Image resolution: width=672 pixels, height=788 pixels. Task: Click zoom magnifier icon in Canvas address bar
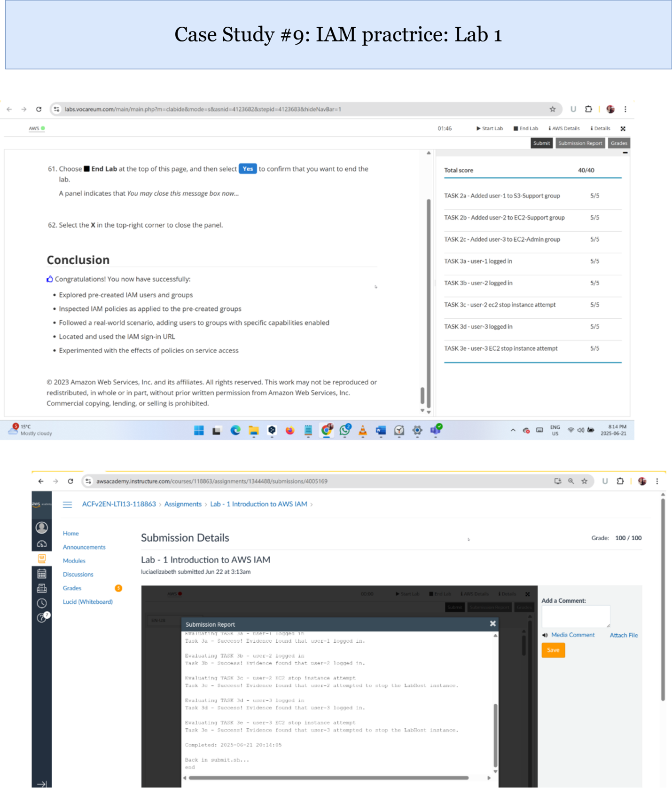pyautogui.click(x=571, y=481)
